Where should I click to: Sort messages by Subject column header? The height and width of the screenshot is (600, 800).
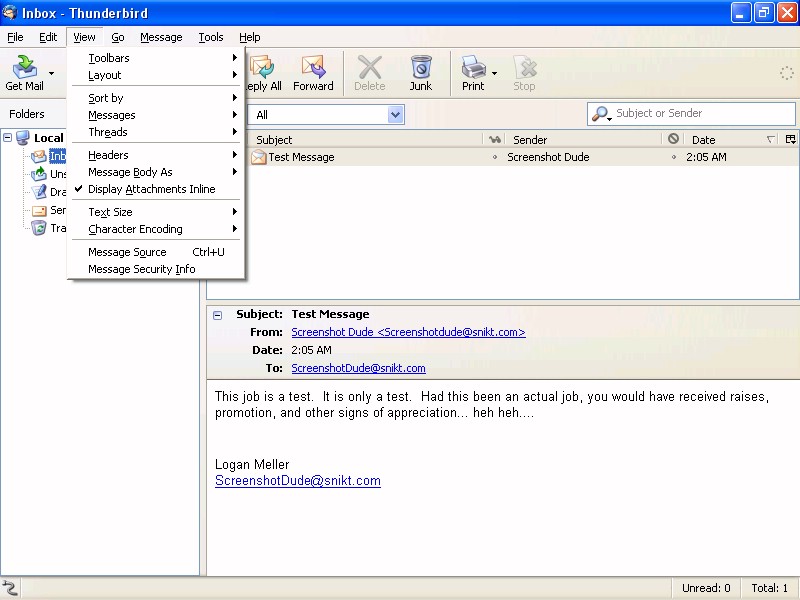pos(364,139)
